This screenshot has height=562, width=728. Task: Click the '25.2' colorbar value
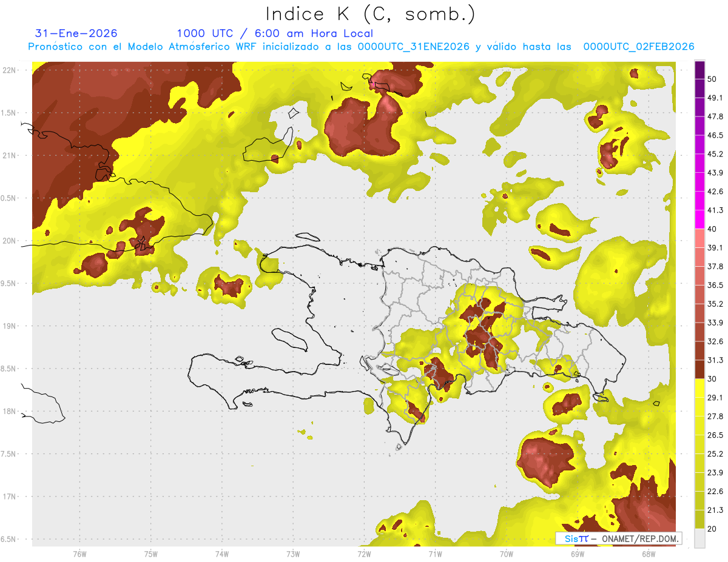[x=715, y=454]
